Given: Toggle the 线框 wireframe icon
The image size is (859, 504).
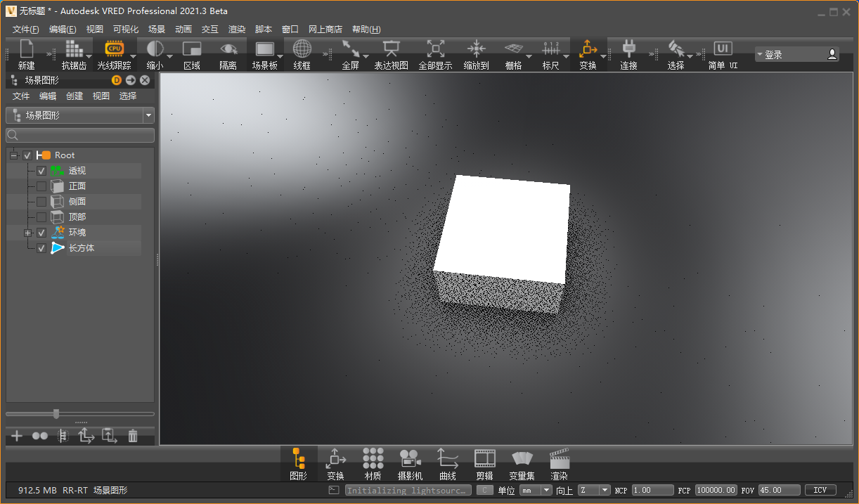Looking at the screenshot, I should (x=302, y=49).
